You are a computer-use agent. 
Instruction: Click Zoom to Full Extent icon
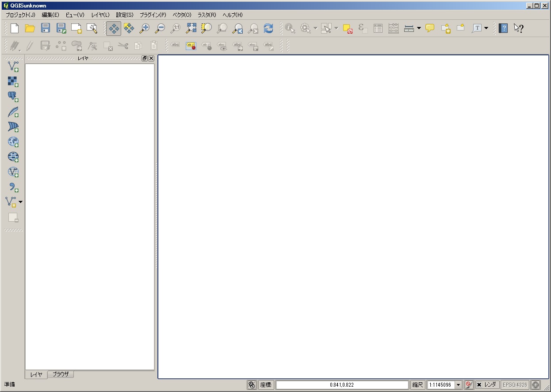pos(191,28)
